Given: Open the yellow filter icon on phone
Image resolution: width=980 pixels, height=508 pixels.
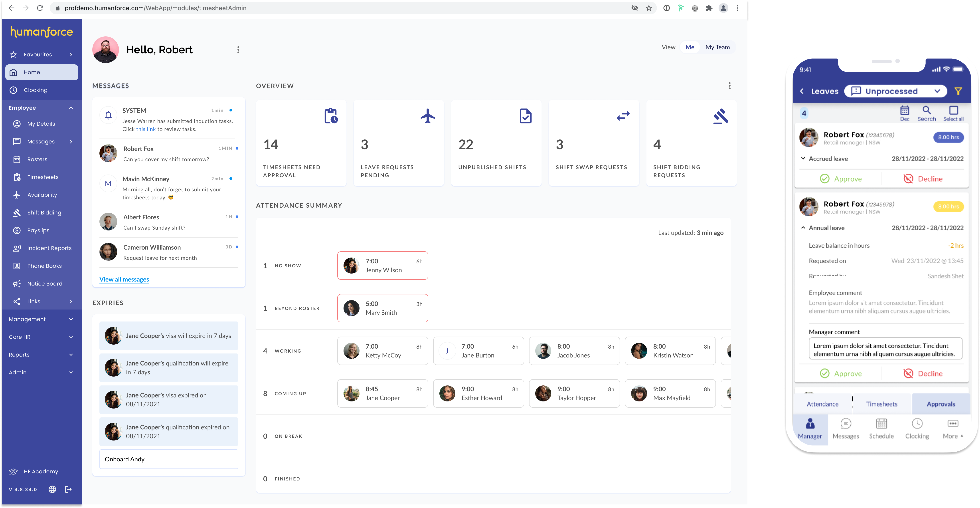Looking at the screenshot, I should pyautogui.click(x=958, y=91).
